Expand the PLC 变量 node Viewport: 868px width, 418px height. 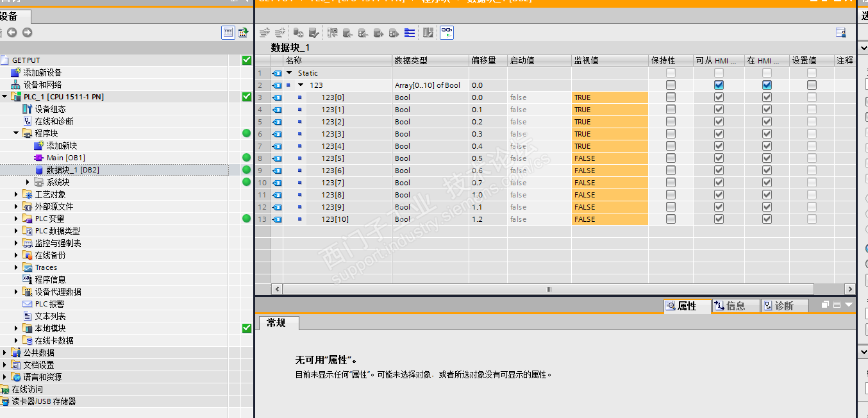pyautogui.click(x=17, y=219)
